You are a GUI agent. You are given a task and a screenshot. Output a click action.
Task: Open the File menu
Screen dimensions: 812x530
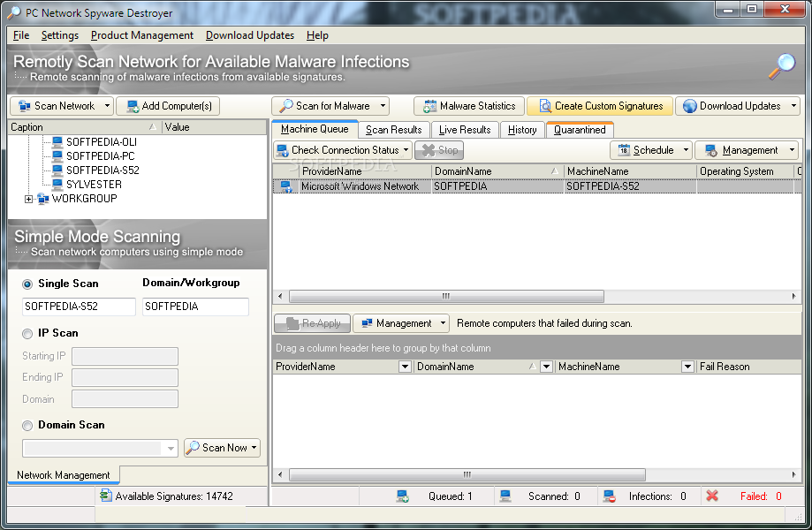pyautogui.click(x=21, y=35)
